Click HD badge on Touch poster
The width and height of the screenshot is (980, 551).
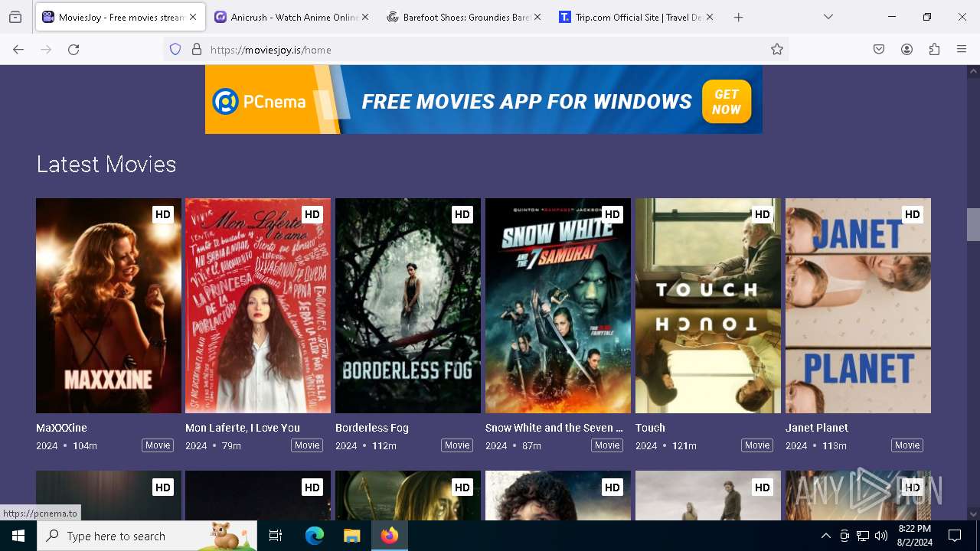coord(762,214)
